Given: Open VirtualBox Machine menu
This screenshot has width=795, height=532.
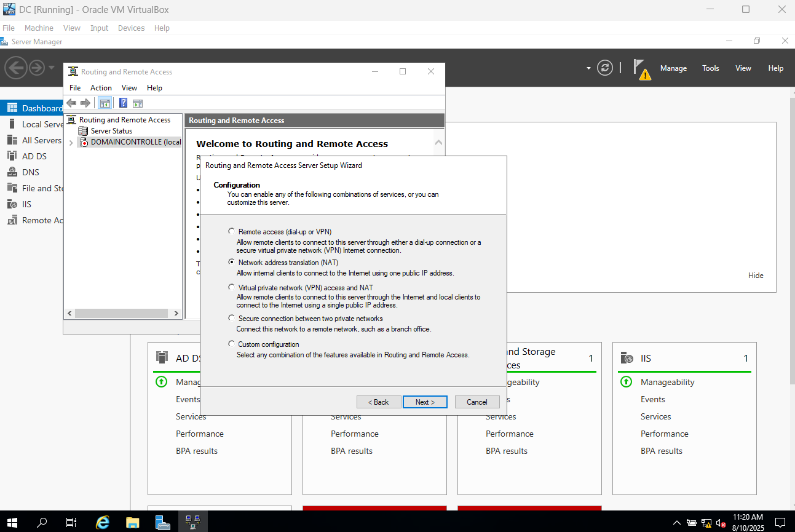Looking at the screenshot, I should point(39,28).
